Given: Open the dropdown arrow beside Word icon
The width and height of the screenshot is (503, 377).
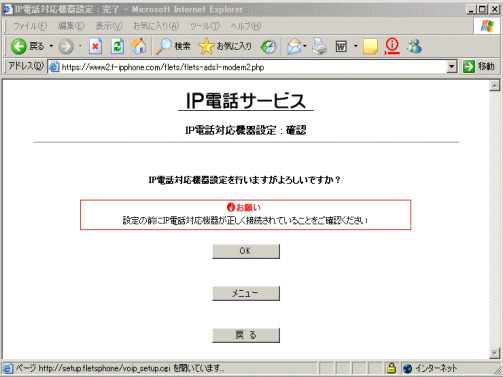Looking at the screenshot, I should click(355, 46).
